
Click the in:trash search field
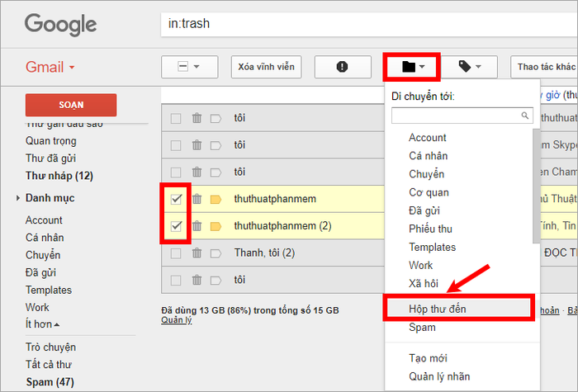[369, 24]
